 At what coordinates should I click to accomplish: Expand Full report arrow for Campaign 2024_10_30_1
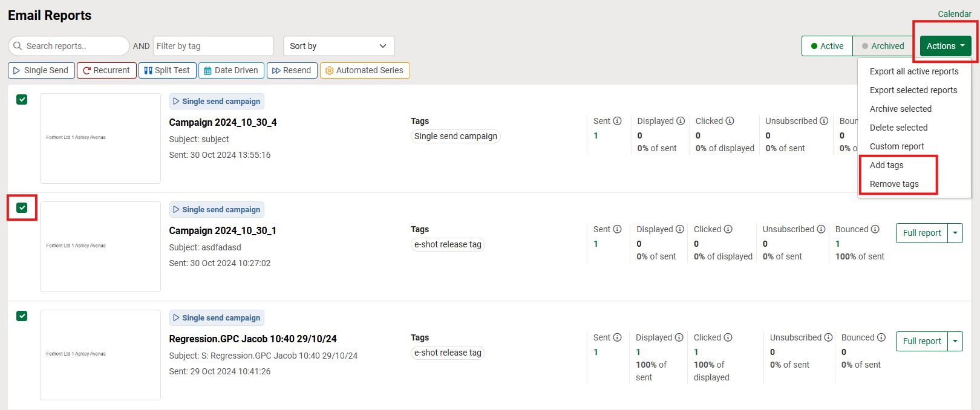click(955, 233)
